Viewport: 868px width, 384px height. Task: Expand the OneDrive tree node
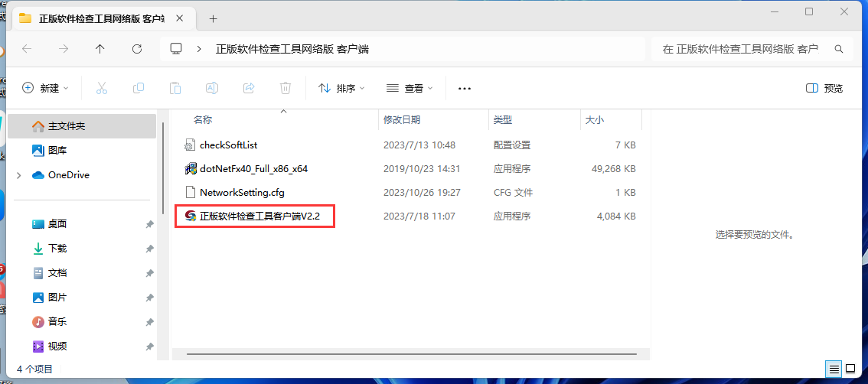(19, 175)
